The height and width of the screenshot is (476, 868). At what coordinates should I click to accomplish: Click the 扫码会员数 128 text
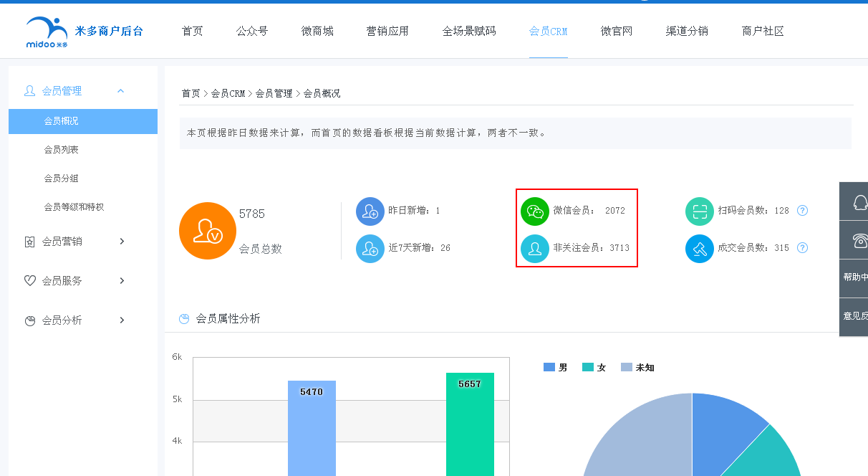pyautogui.click(x=753, y=211)
